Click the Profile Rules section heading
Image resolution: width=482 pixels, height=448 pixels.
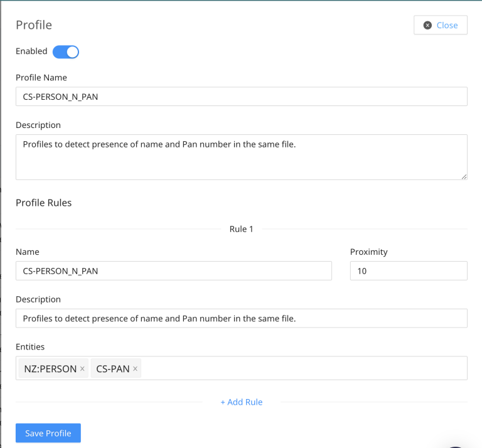click(x=43, y=203)
